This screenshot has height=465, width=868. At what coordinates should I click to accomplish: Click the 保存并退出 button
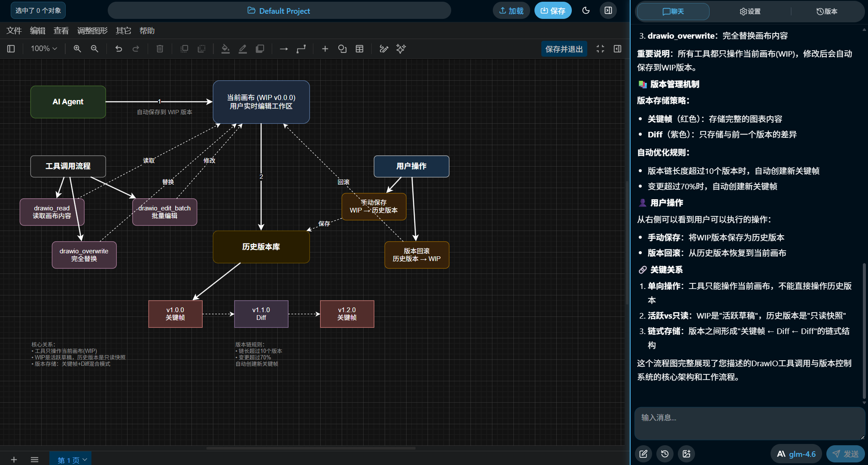tap(564, 49)
